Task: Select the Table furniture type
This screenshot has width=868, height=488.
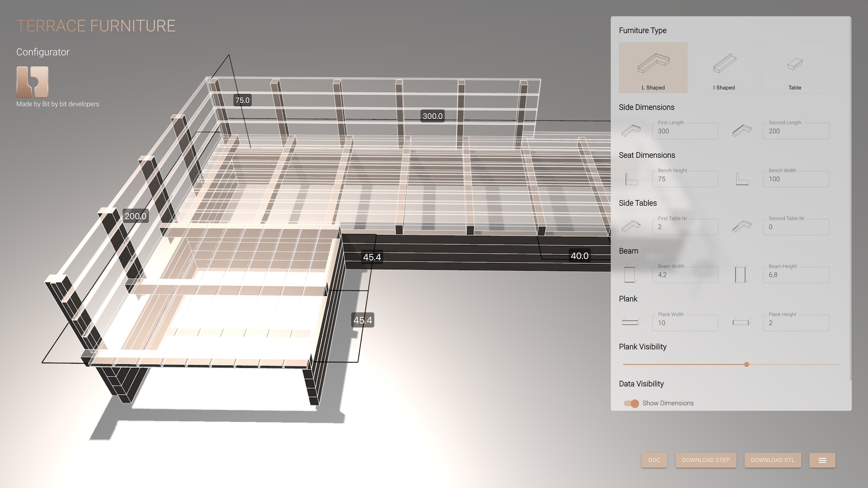Action: pos(795,68)
